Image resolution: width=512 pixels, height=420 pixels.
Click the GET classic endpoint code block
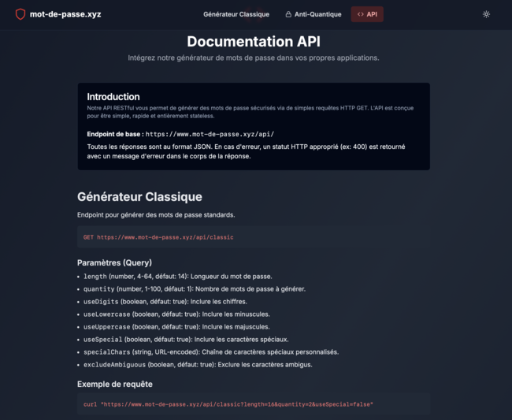tap(158, 236)
